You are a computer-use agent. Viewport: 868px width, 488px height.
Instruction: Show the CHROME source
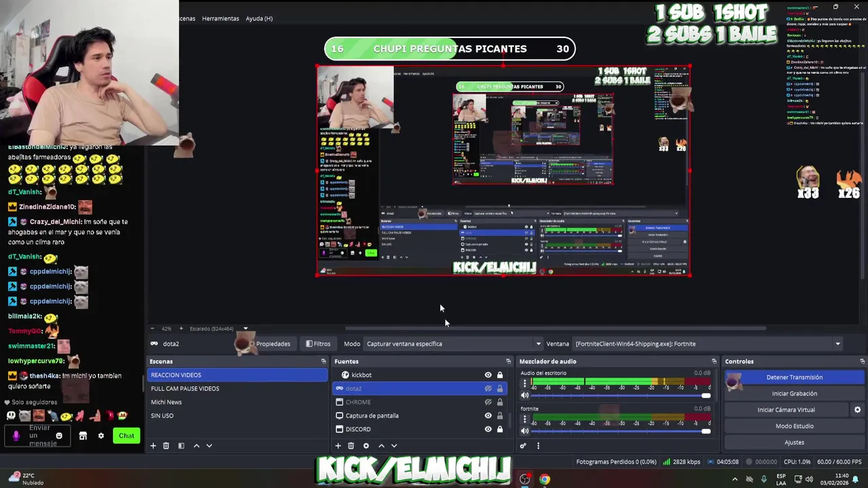(488, 402)
